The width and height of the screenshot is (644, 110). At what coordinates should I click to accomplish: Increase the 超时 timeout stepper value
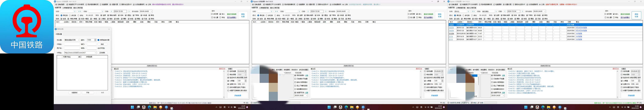point(95,39)
